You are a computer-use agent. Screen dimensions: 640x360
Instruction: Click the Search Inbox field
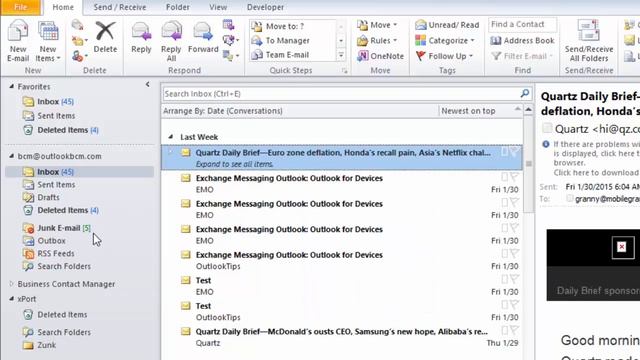341,94
